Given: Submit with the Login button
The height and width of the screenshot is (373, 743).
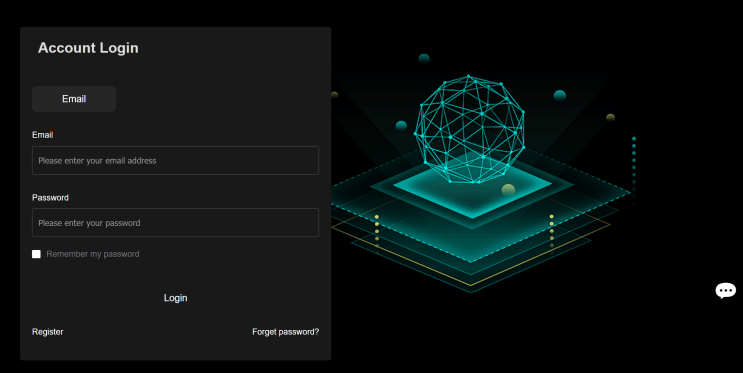Looking at the screenshot, I should (175, 298).
